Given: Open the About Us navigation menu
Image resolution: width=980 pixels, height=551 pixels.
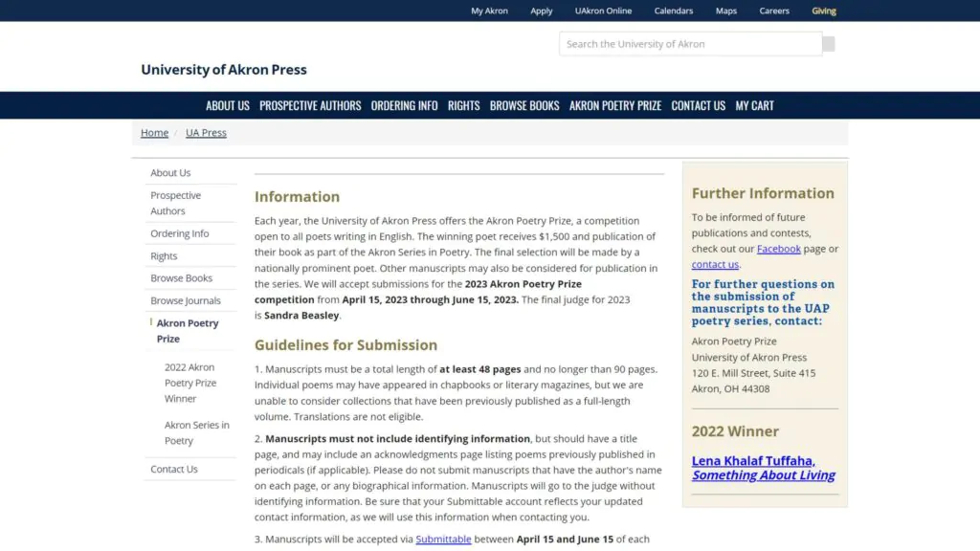Looking at the screenshot, I should click(x=227, y=106).
